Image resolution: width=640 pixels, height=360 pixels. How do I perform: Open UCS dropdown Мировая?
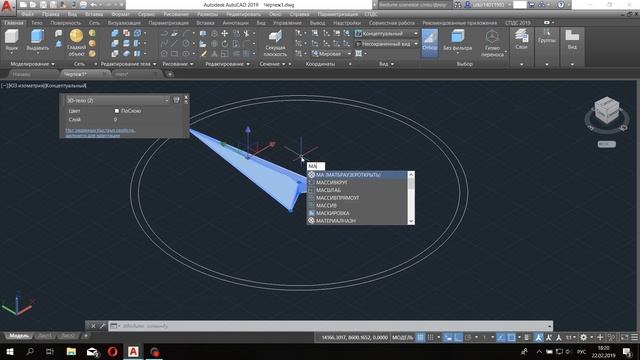331,53
